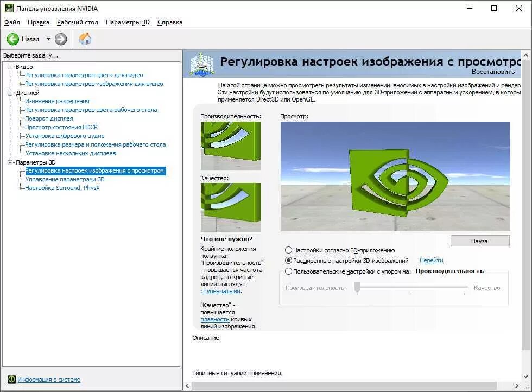Viewport: 532px width, 392px height.
Task: Collapse the Видео tree node
Action: pos(10,67)
